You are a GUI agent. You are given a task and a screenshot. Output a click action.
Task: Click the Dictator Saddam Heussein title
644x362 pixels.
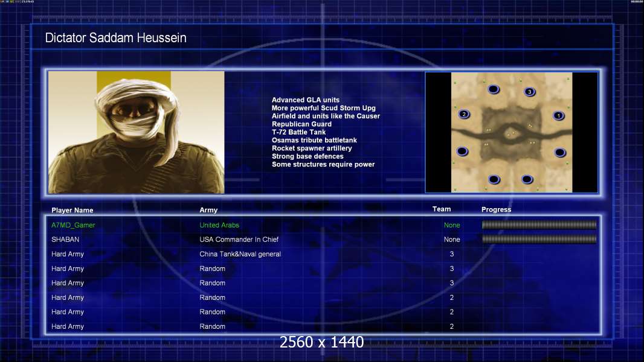[116, 38]
